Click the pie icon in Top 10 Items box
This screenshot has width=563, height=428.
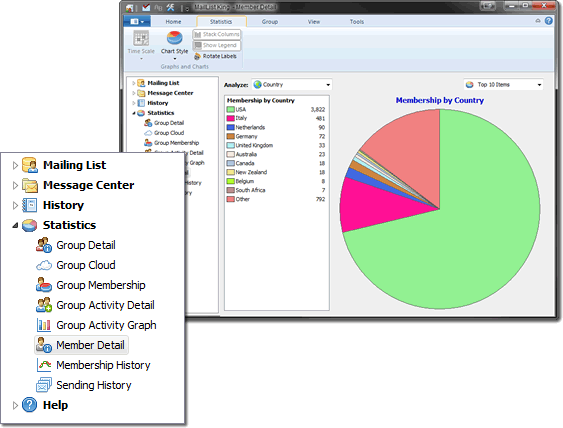point(470,85)
